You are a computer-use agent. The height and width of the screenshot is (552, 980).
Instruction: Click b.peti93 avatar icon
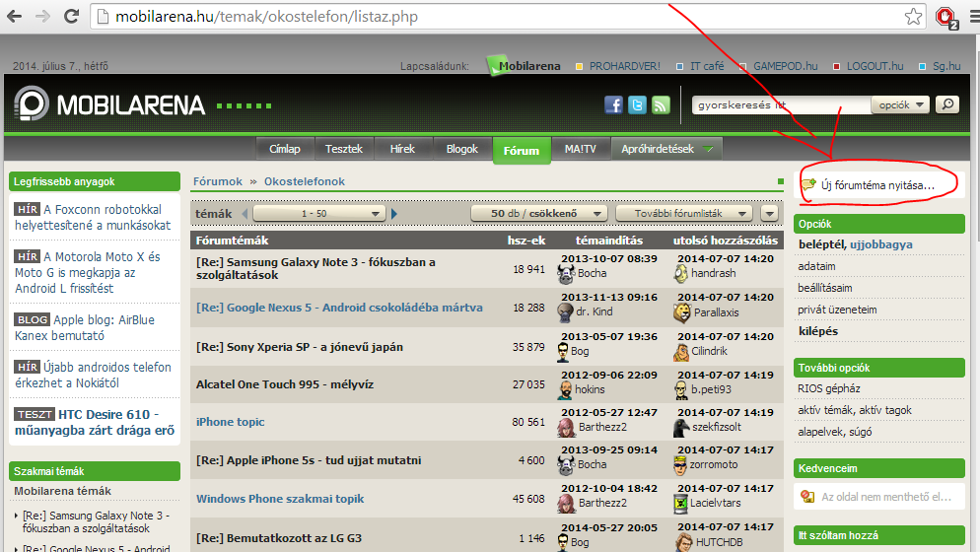(x=680, y=390)
